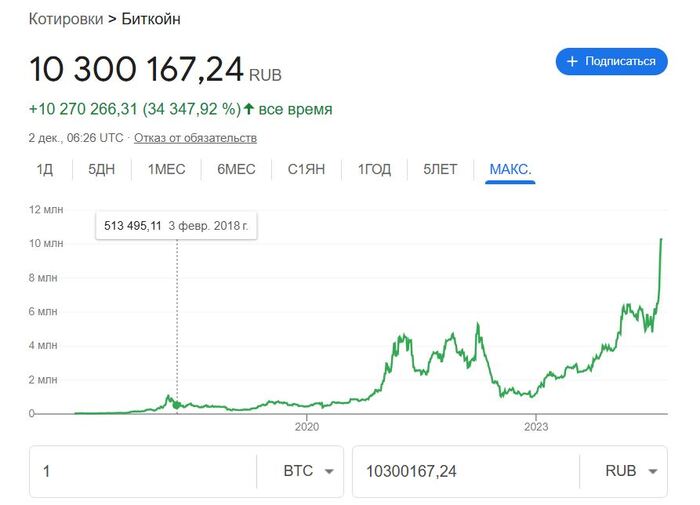Choose the 1МЕС range tab
The width and height of the screenshot is (700, 505).
[x=166, y=169]
